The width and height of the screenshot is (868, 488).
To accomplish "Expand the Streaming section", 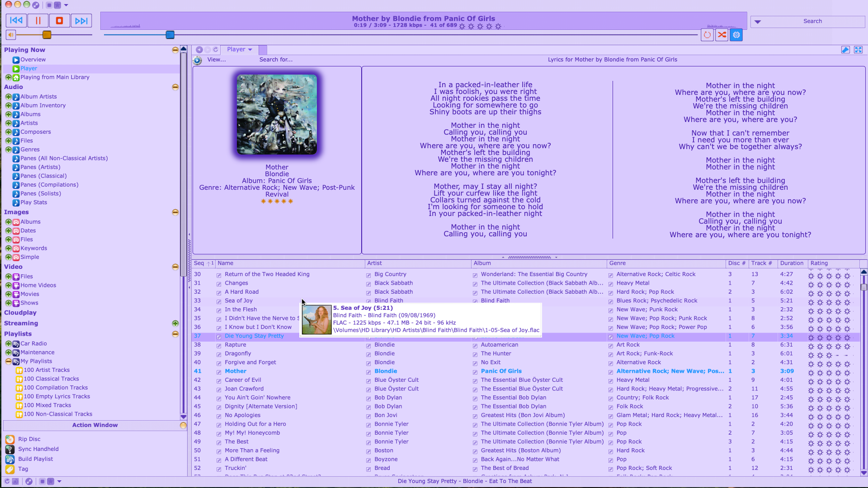I will click(175, 324).
